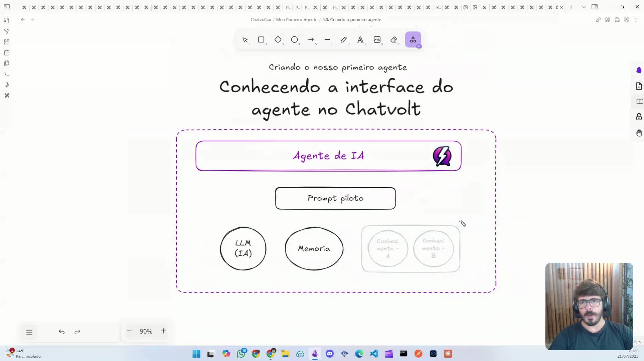Open a new browser tab
644x361 pixels.
pos(571,7)
